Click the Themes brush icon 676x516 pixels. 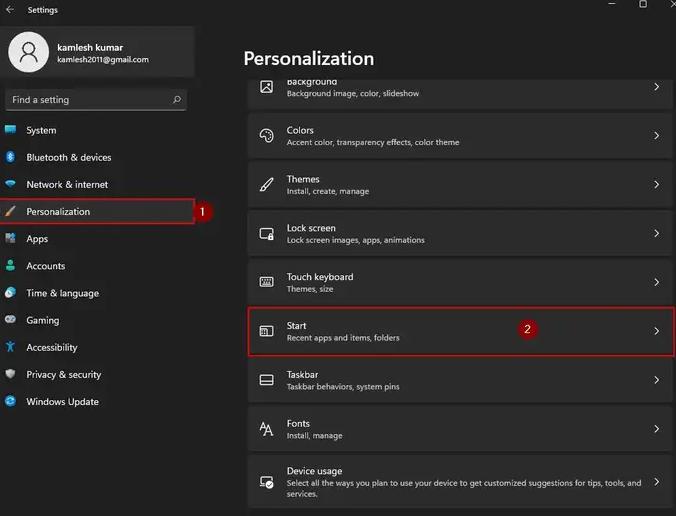266,185
